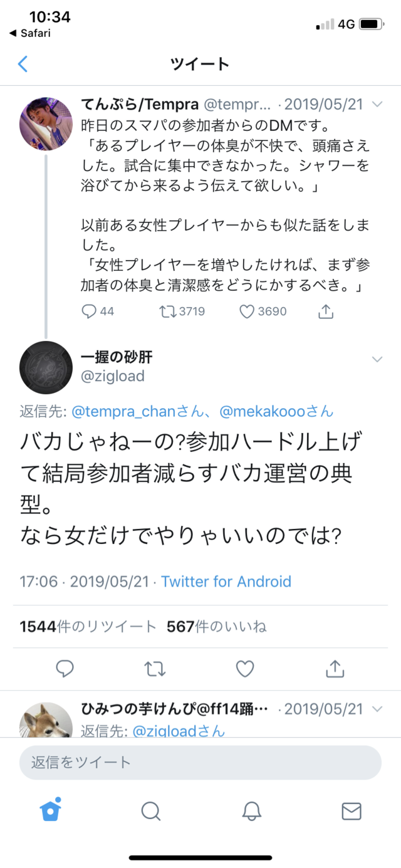This screenshot has width=401, height=868.
Task: Share Tempra's tweet via the share icon
Action: [326, 310]
